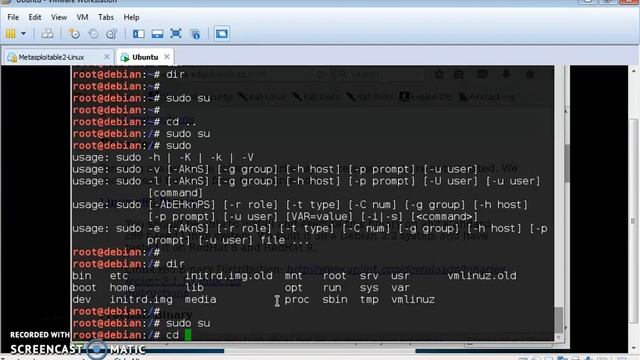The width and height of the screenshot is (640, 360).
Task: Take a snapshot of this virtual machine
Action: pyautogui.click(x=74, y=33)
